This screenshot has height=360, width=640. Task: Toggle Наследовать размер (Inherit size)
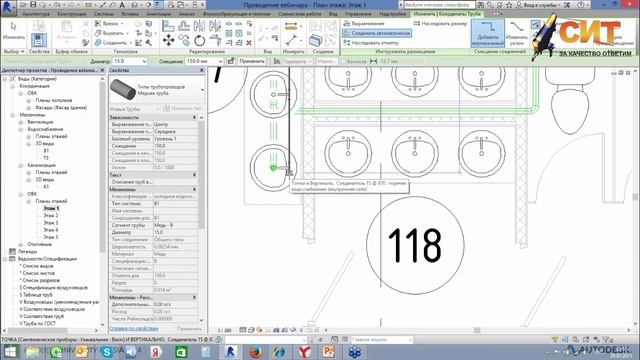440,23
